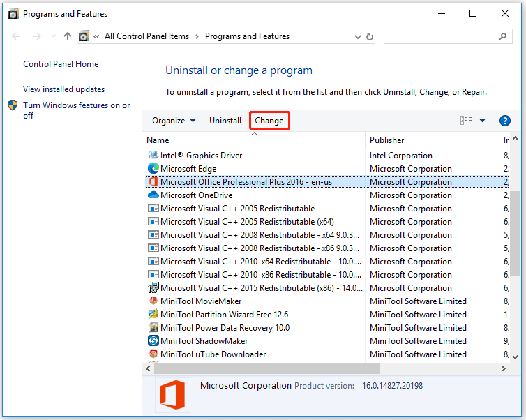
Task: Click the back navigation arrow
Action: coord(16,36)
